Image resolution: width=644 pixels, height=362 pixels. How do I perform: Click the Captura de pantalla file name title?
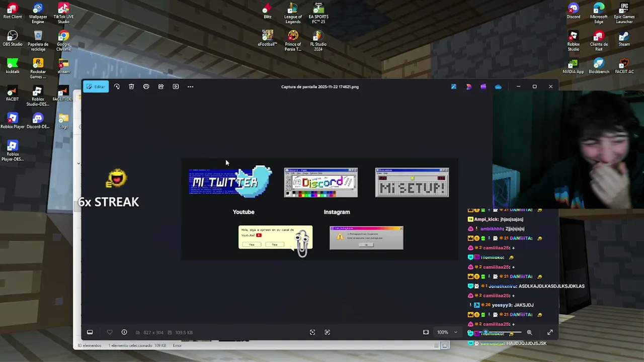320,86
